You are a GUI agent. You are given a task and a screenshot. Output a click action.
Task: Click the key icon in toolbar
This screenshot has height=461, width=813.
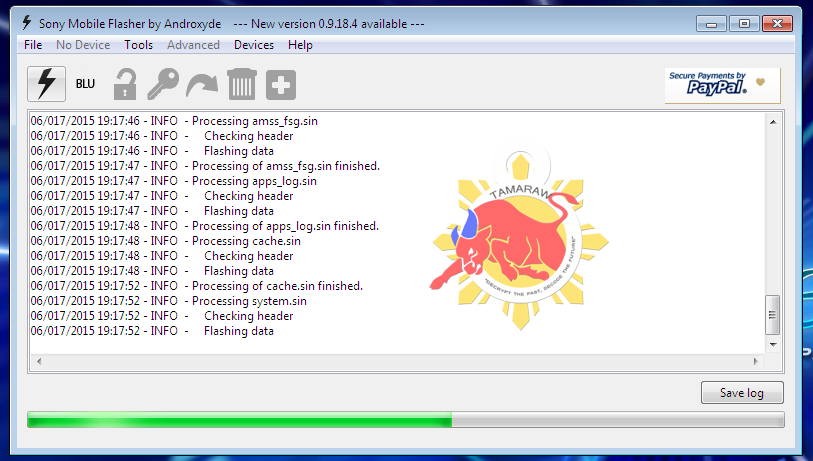pyautogui.click(x=163, y=84)
